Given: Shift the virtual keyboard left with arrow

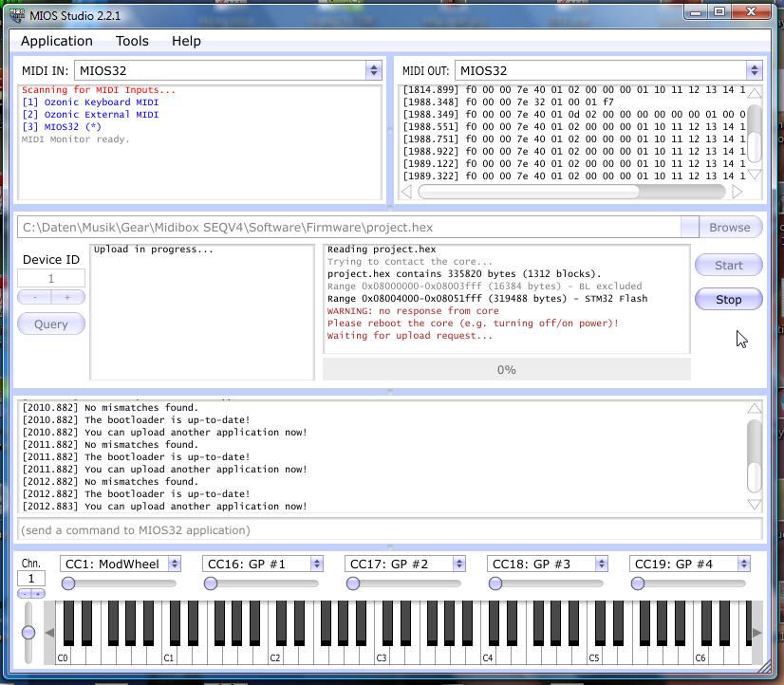Looking at the screenshot, I should coord(49,633).
